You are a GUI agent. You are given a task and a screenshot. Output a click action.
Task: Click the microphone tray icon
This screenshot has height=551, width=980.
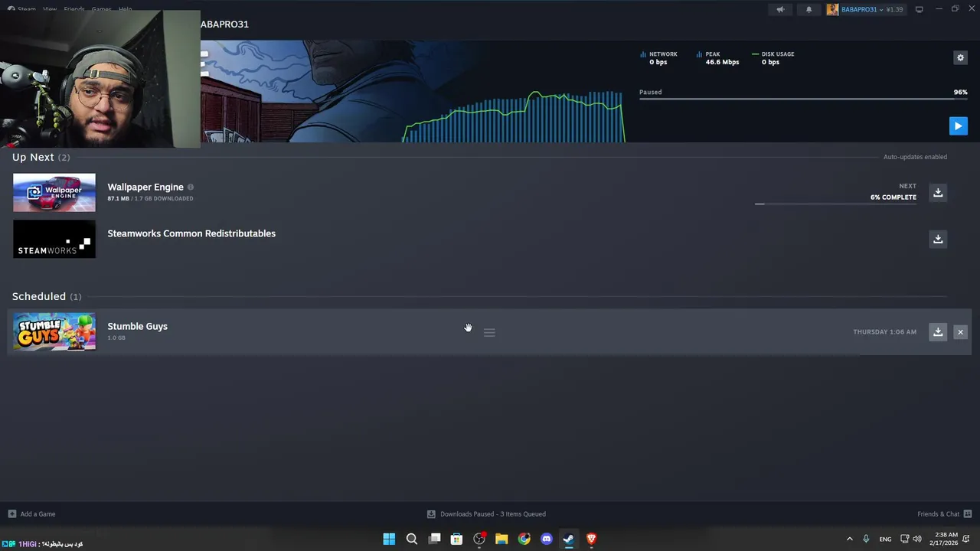pos(866,539)
